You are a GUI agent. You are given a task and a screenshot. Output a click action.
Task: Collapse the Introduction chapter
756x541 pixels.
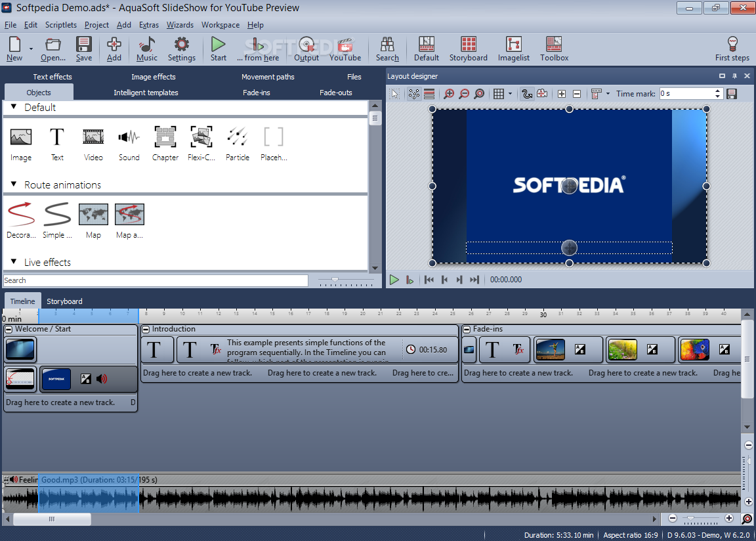[146, 330]
